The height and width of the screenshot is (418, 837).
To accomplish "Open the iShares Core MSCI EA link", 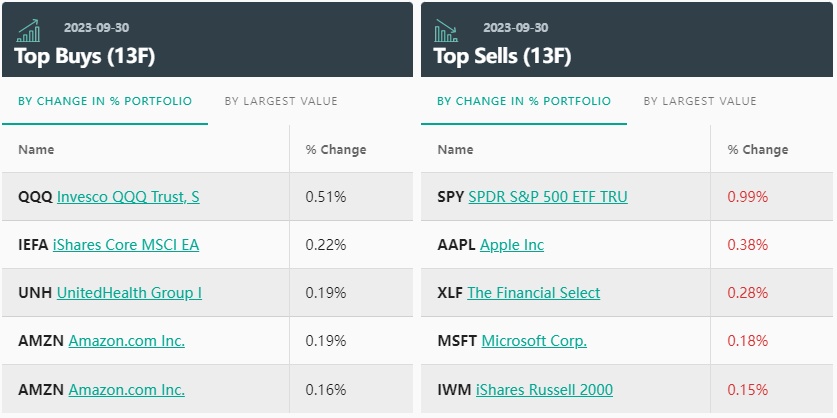I will click(x=126, y=245).
